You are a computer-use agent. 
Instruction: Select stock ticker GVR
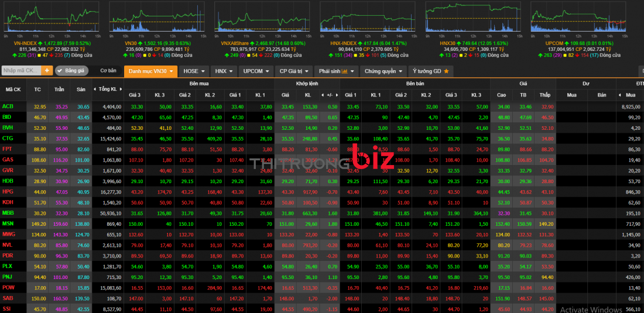(8, 170)
